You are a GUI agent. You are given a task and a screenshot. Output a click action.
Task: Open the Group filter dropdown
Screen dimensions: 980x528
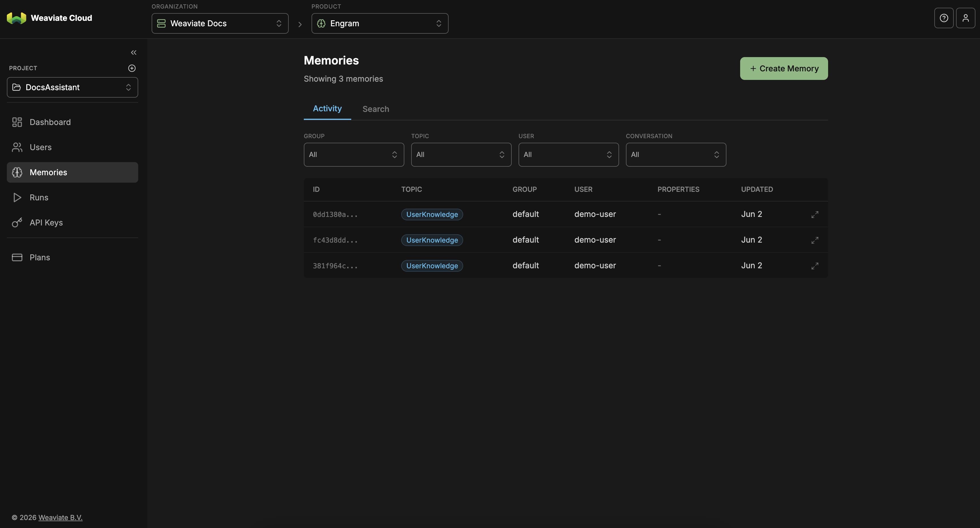[x=354, y=154]
